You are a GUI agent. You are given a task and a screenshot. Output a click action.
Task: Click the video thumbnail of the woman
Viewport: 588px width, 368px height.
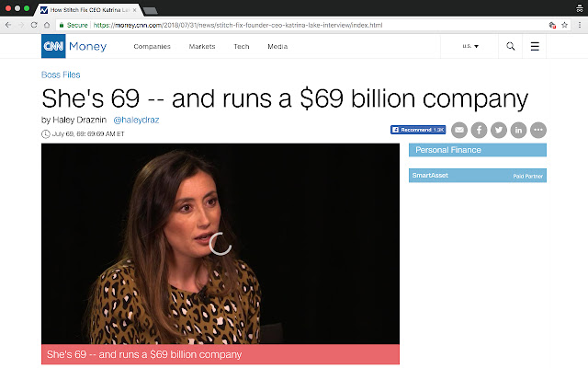(x=220, y=244)
